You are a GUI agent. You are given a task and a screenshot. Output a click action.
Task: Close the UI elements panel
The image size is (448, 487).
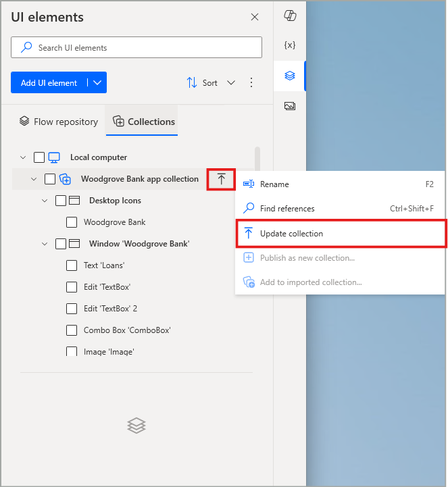(255, 17)
